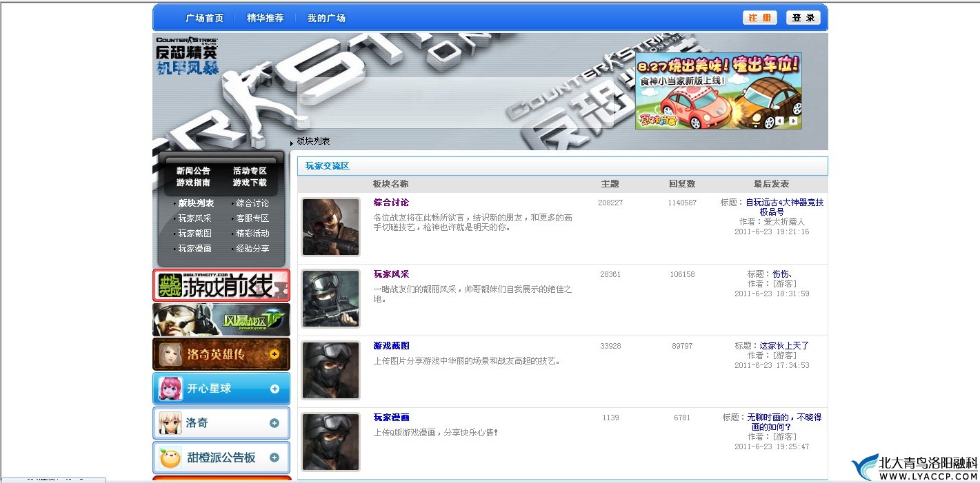Open the Counter-Strike Online 反恐精英 logo
The image size is (980, 483).
[187, 56]
